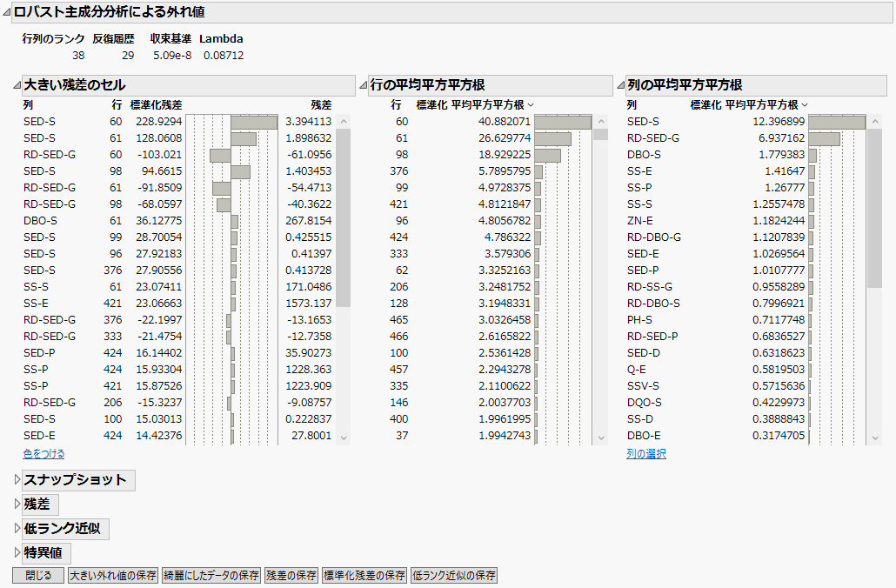Click down arrow of column RMS table scrollbar
Image resolution: width=896 pixels, height=588 pixels.
875,438
